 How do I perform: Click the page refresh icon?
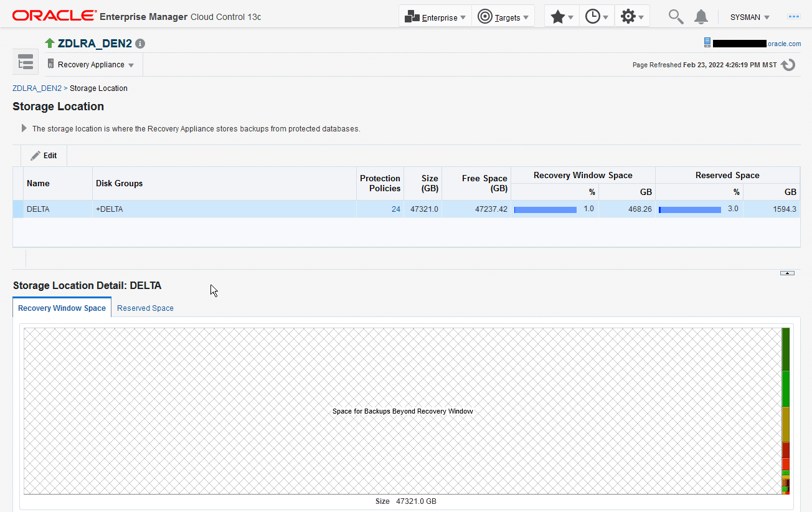[x=788, y=65]
